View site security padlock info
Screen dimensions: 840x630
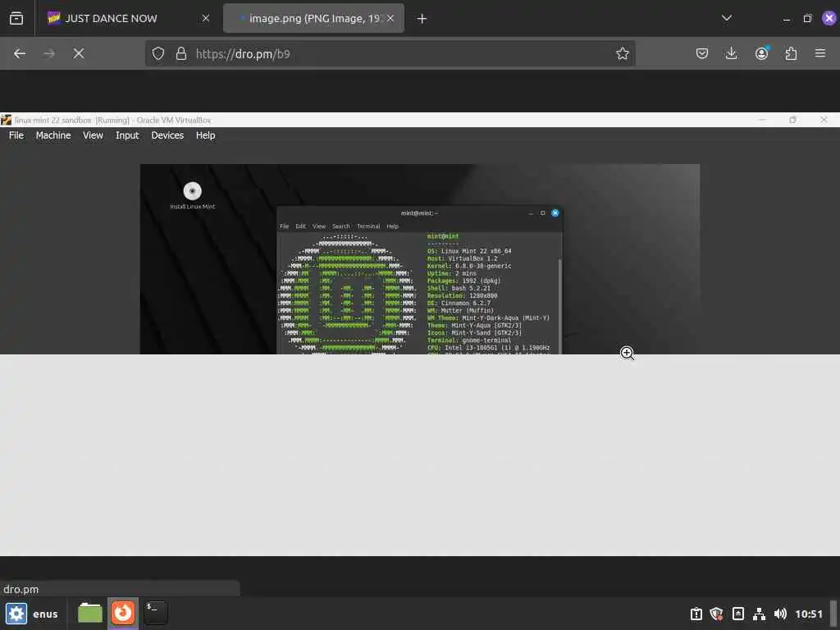[181, 53]
